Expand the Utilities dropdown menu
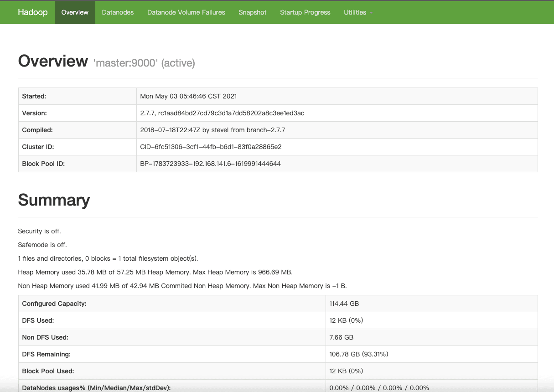Screen dimensions: 554x392 pos(355,12)
